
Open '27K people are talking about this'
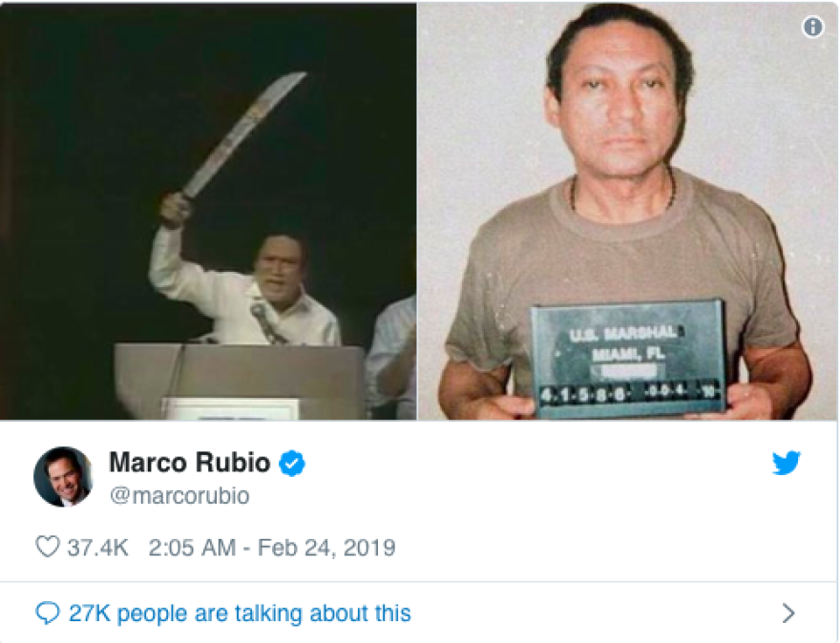click(240, 613)
